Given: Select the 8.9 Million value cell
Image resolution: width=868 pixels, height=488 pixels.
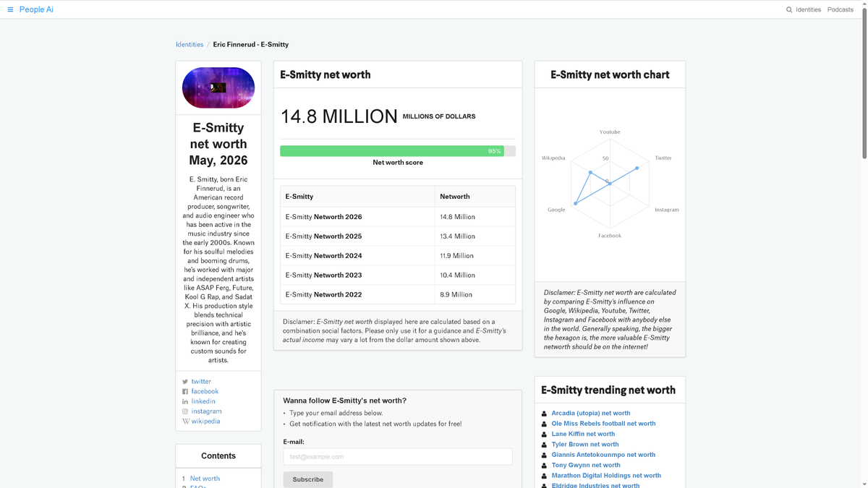Looking at the screenshot, I should tap(456, 295).
